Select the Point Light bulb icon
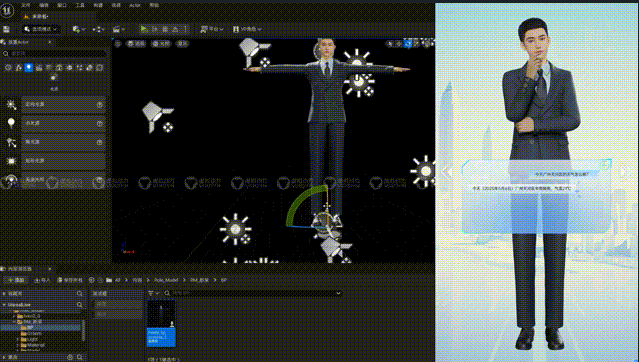 tap(11, 123)
